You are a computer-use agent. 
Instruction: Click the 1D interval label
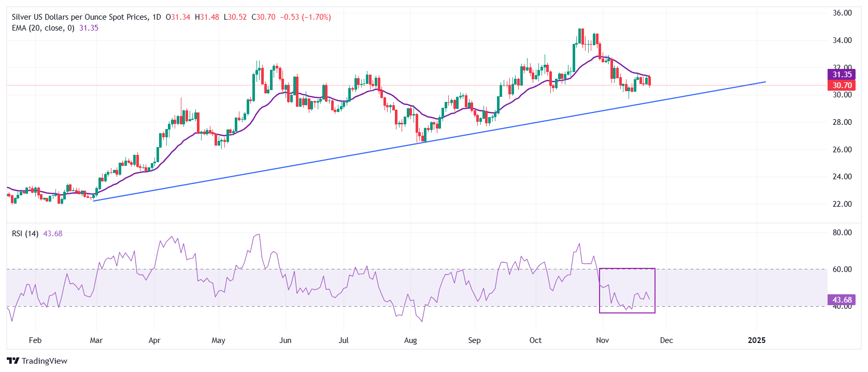[x=156, y=17]
